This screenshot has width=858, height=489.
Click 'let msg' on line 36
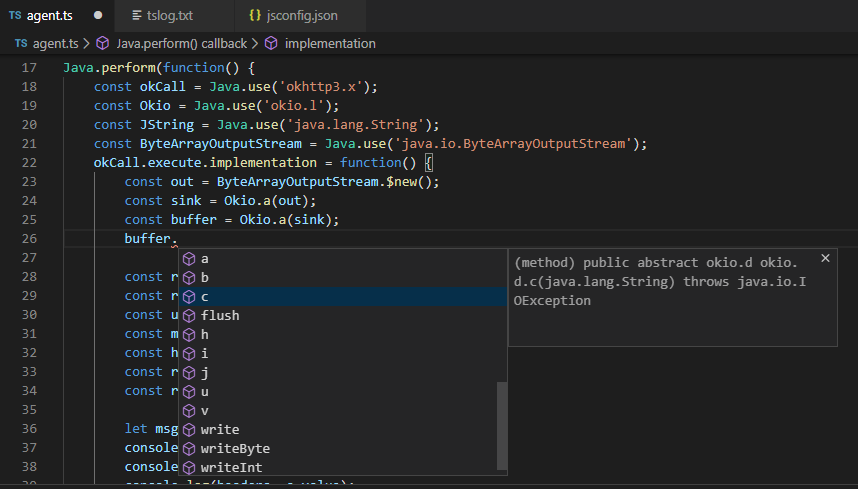coord(152,429)
